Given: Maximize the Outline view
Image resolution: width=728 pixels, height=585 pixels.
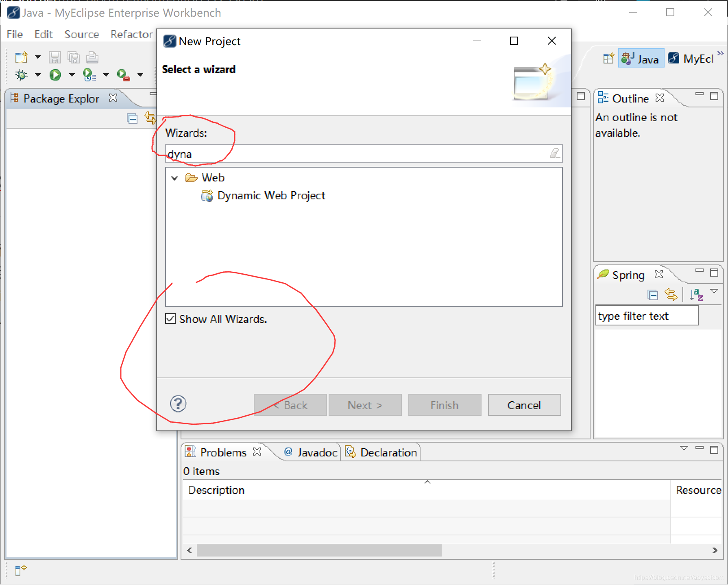Looking at the screenshot, I should tap(714, 96).
